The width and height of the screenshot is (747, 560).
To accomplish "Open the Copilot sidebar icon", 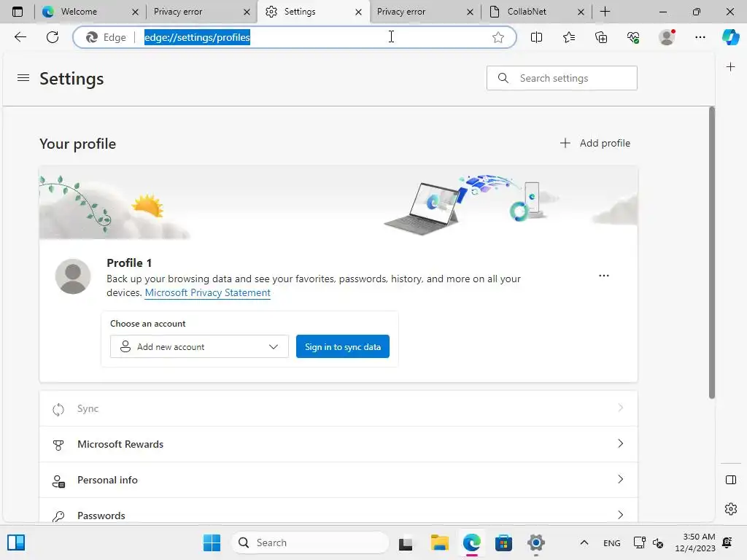I will pos(730,37).
